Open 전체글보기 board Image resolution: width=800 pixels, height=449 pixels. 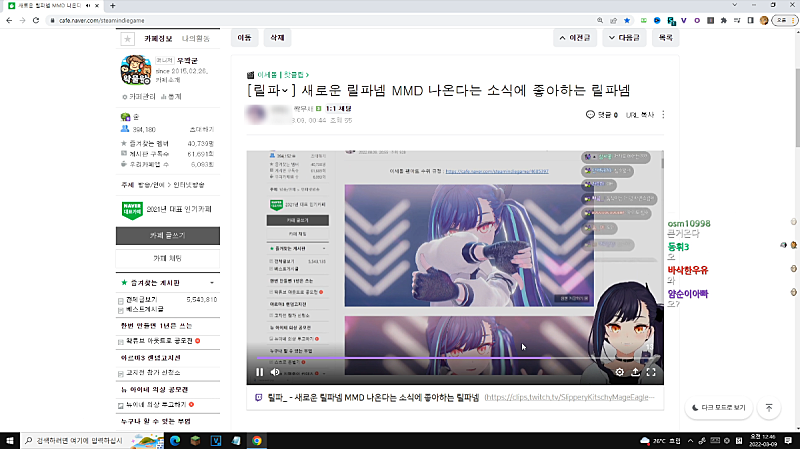pyautogui.click(x=142, y=300)
